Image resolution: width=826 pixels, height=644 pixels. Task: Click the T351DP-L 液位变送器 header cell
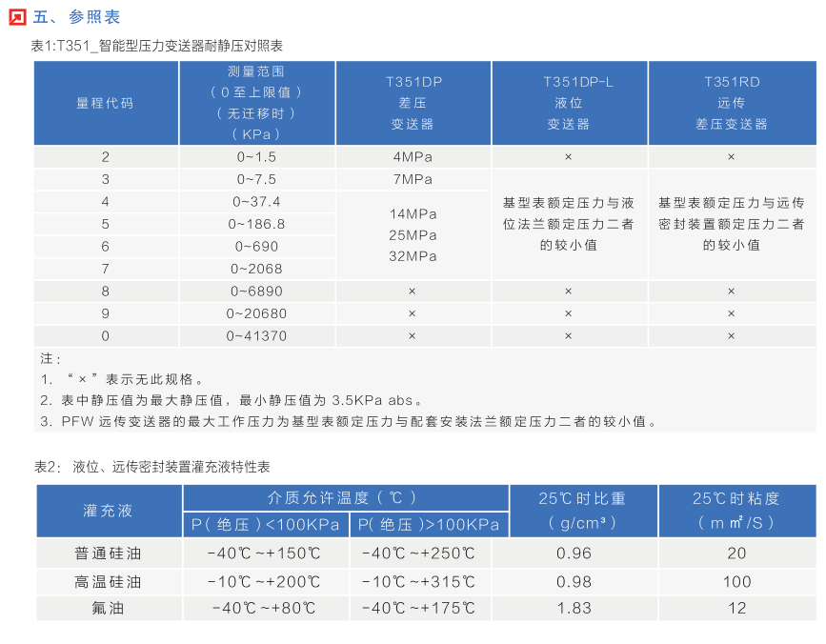[x=568, y=102]
